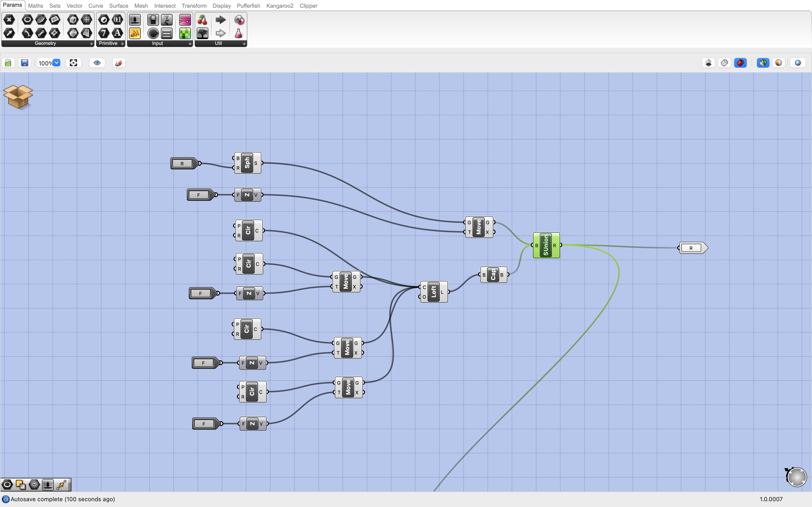
Task: Save the document with the floppy disk icon
Action: click(x=24, y=63)
